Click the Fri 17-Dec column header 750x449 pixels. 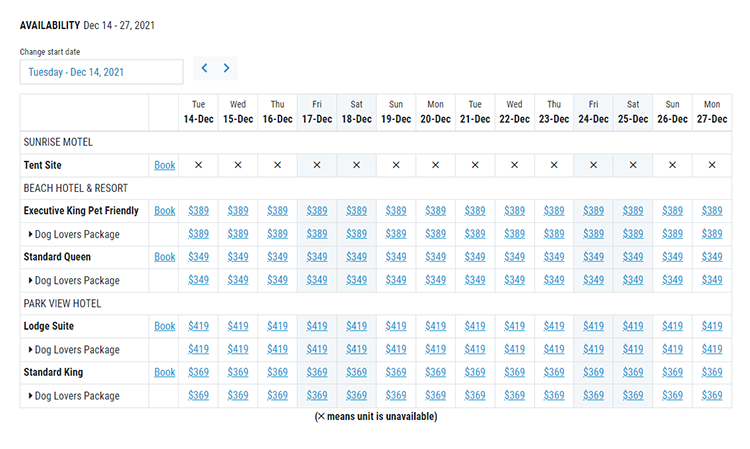point(317,112)
